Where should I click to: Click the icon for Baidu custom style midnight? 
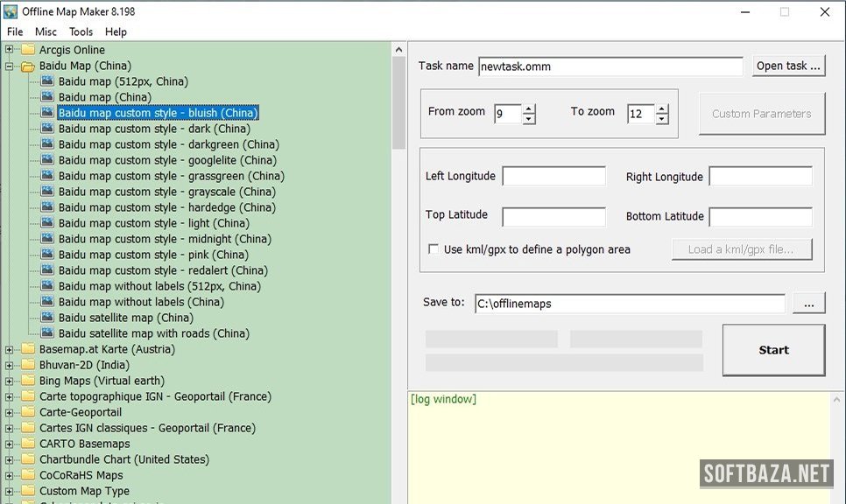(x=47, y=239)
